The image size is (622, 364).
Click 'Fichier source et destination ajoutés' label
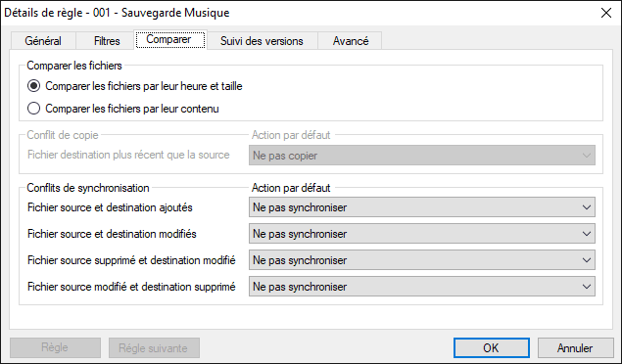tap(110, 207)
